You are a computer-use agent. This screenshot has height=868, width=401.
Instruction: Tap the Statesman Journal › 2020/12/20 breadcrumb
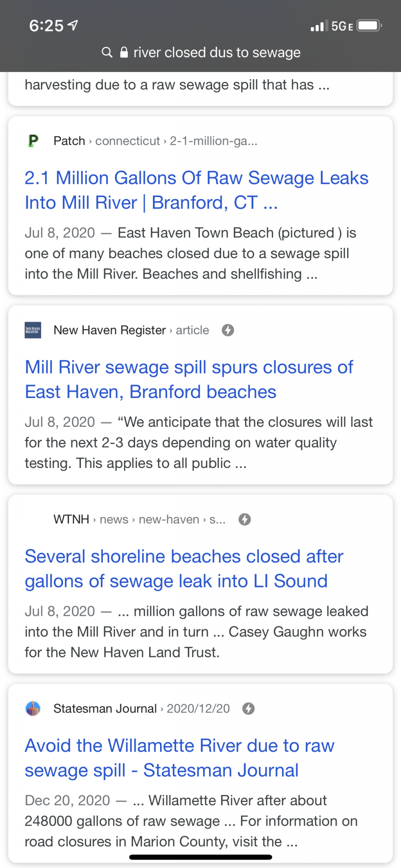click(141, 708)
